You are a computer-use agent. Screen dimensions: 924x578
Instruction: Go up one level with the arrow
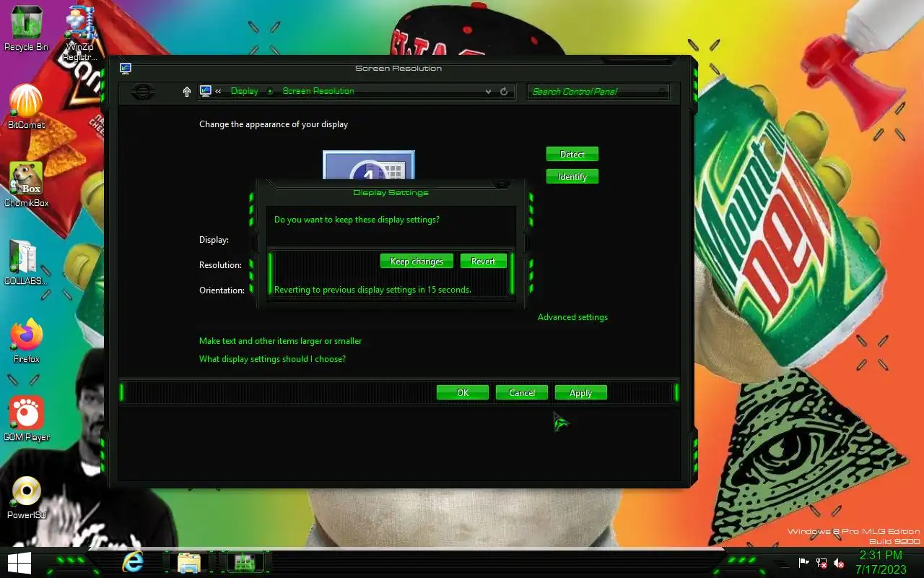point(187,92)
